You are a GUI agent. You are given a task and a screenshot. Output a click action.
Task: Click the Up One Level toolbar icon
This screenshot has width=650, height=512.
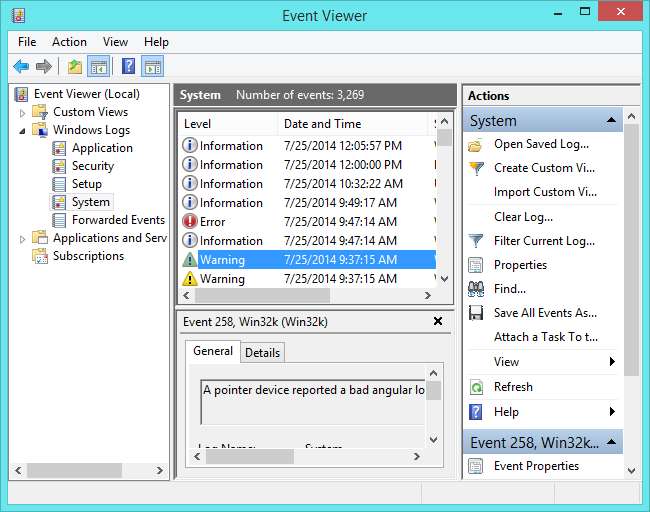coord(74,67)
